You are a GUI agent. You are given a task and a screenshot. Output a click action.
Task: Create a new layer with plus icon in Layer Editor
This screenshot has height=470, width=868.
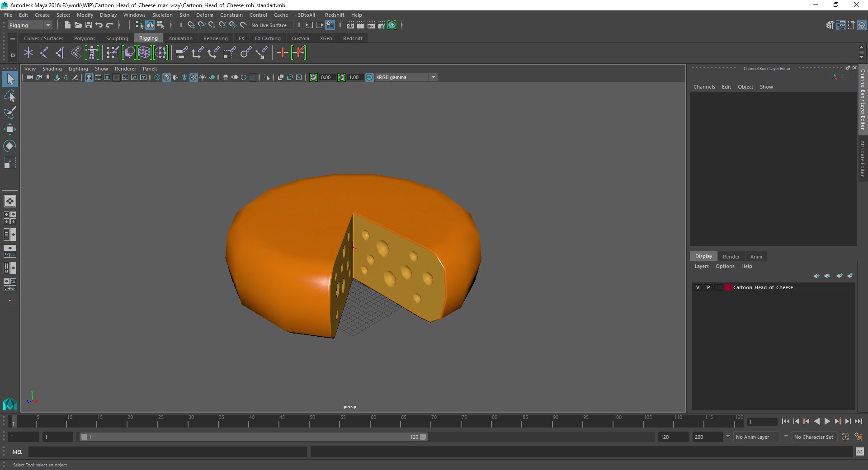pyautogui.click(x=840, y=276)
